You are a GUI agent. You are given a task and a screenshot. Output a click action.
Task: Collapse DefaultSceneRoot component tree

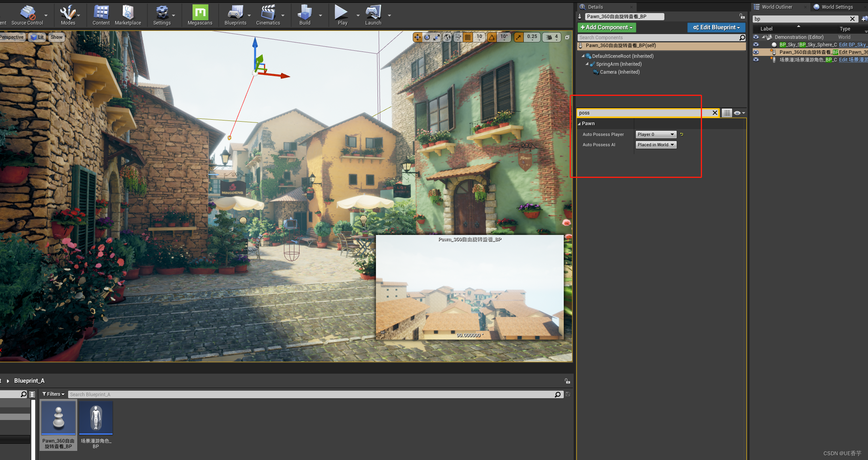pos(583,56)
